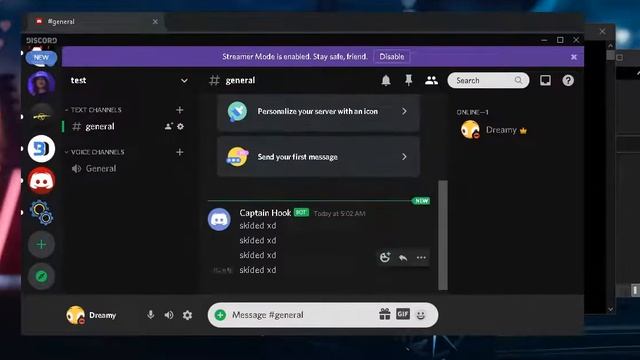Open the GIF picker
640x360 pixels.
[403, 314]
